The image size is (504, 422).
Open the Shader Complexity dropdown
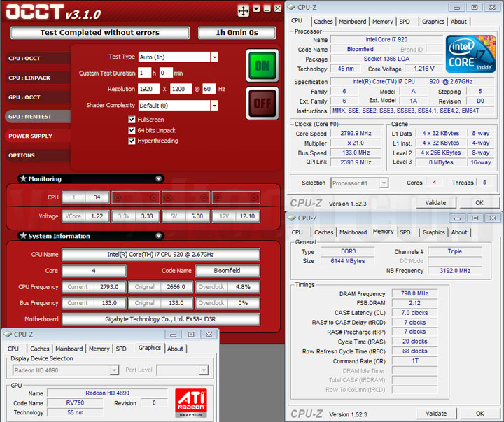214,106
